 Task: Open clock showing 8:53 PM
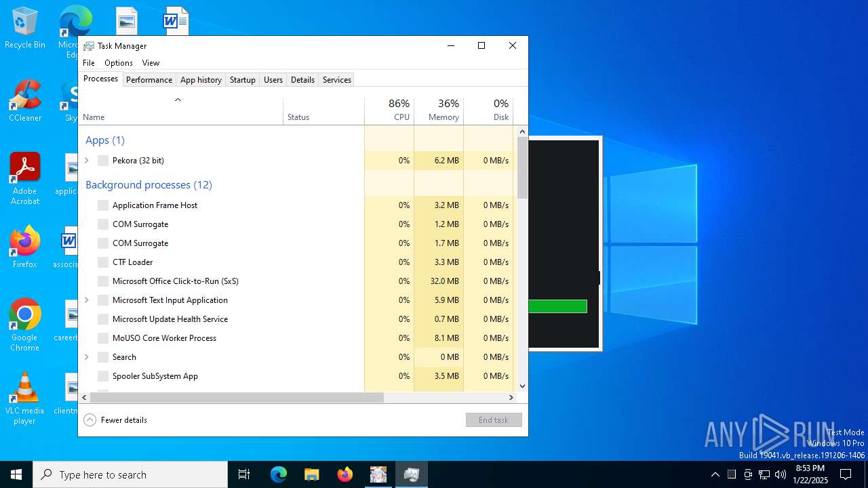point(810,474)
